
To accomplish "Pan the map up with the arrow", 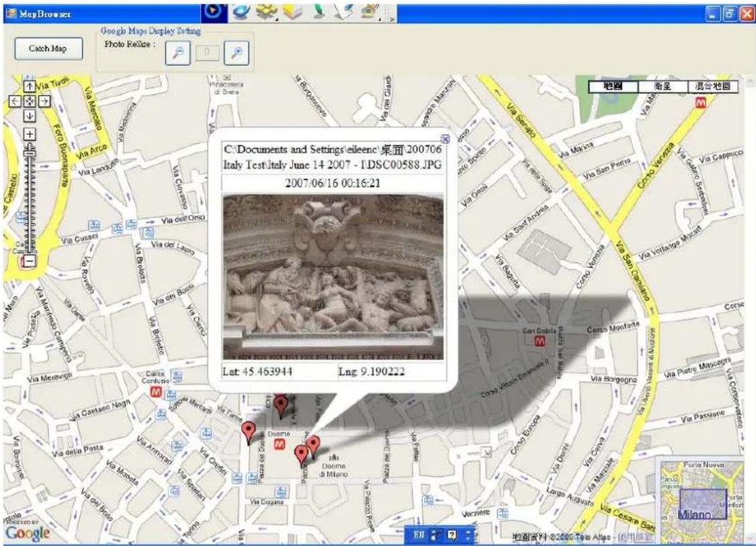I will tap(29, 86).
